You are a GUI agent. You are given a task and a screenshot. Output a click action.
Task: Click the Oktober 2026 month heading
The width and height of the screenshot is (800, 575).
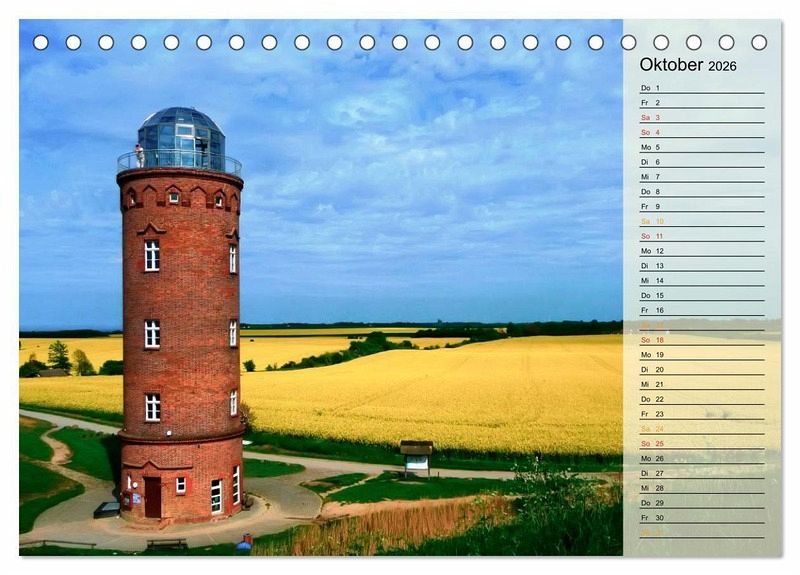pyautogui.click(x=688, y=65)
